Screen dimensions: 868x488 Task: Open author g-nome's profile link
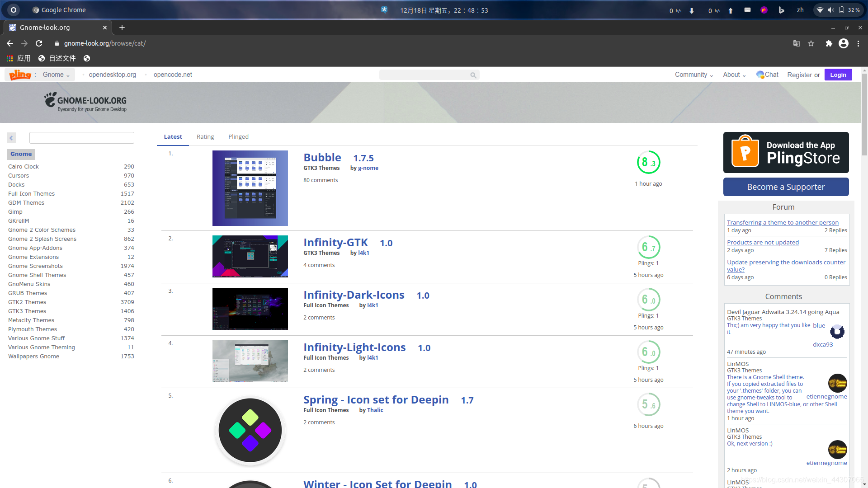pos(368,168)
